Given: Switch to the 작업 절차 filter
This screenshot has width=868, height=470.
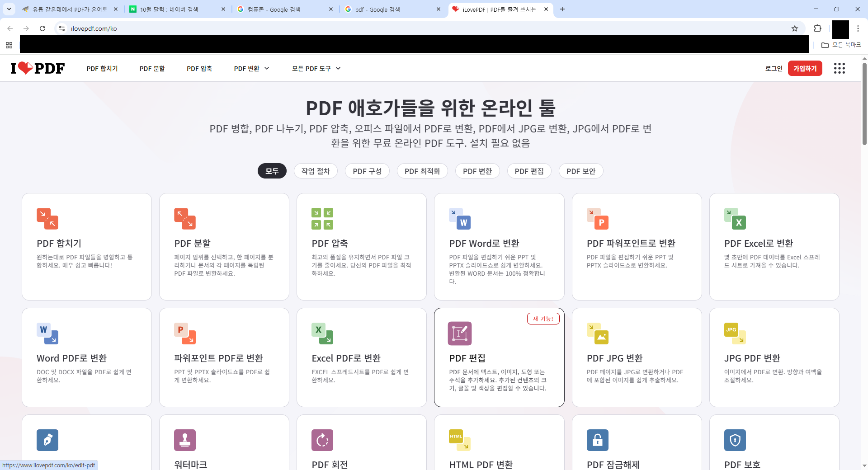Looking at the screenshot, I should 316,171.
